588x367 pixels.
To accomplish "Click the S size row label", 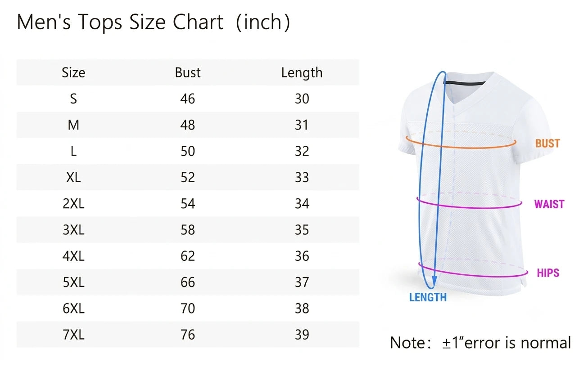I will tap(73, 98).
